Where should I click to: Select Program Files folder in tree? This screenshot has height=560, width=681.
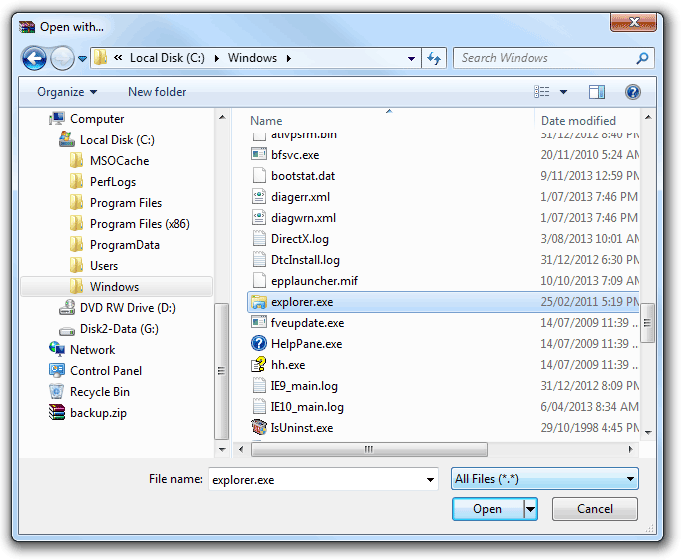[x=126, y=203]
